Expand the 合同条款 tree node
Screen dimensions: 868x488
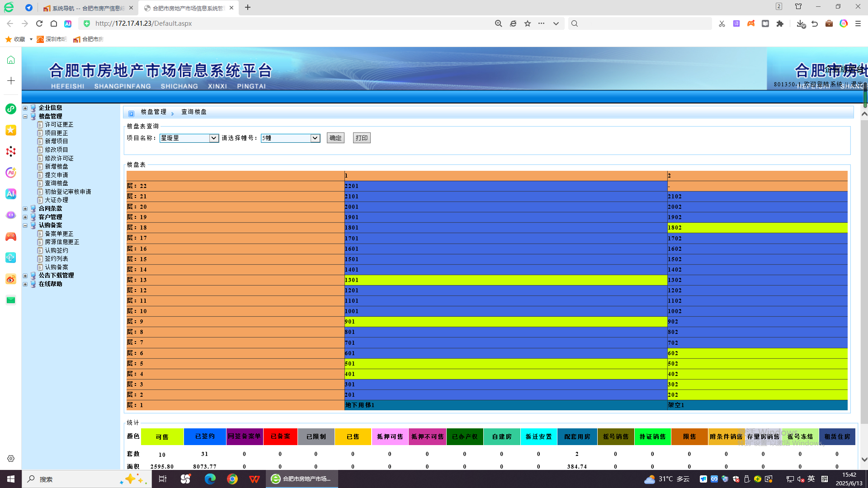coord(25,209)
